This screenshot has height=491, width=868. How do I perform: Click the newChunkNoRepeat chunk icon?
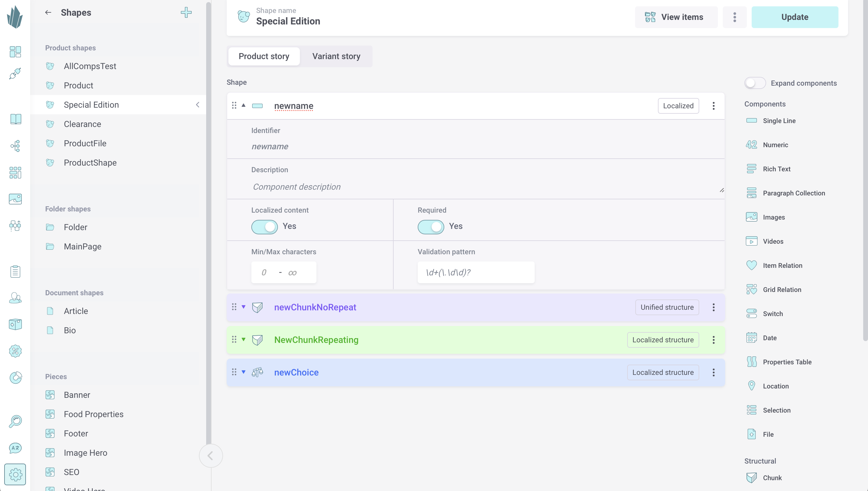(x=258, y=307)
